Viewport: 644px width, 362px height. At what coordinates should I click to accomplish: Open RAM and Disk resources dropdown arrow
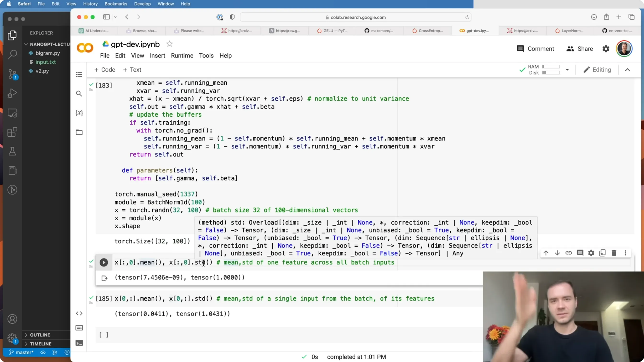(x=567, y=70)
